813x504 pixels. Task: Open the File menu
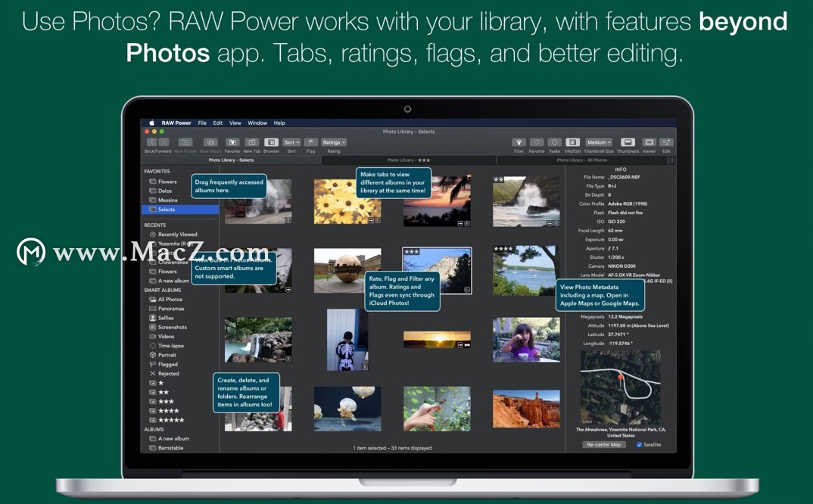202,123
